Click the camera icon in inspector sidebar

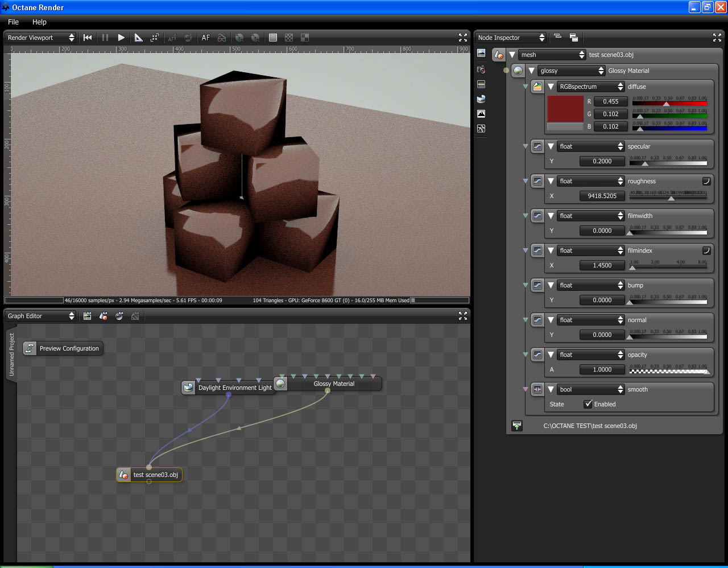pos(481,69)
